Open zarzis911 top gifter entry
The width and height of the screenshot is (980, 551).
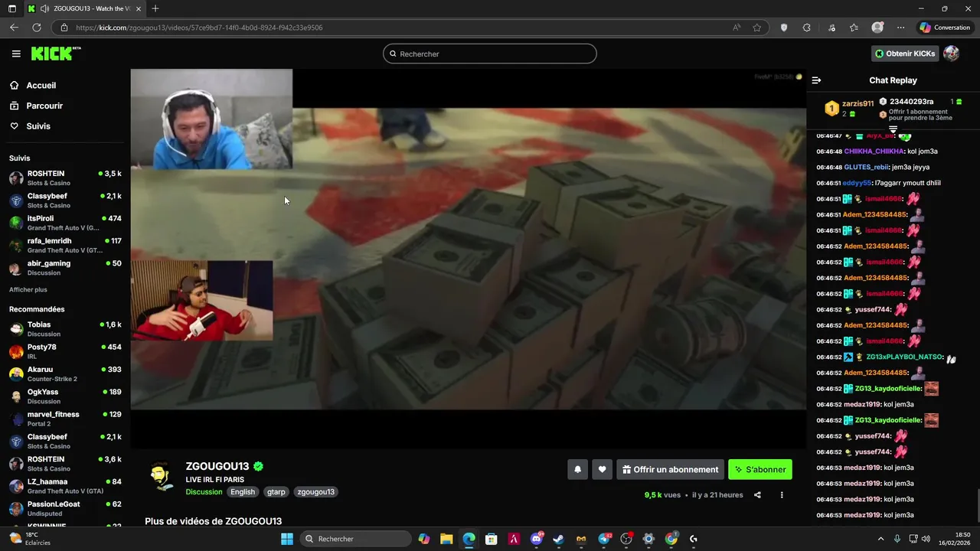(x=849, y=108)
